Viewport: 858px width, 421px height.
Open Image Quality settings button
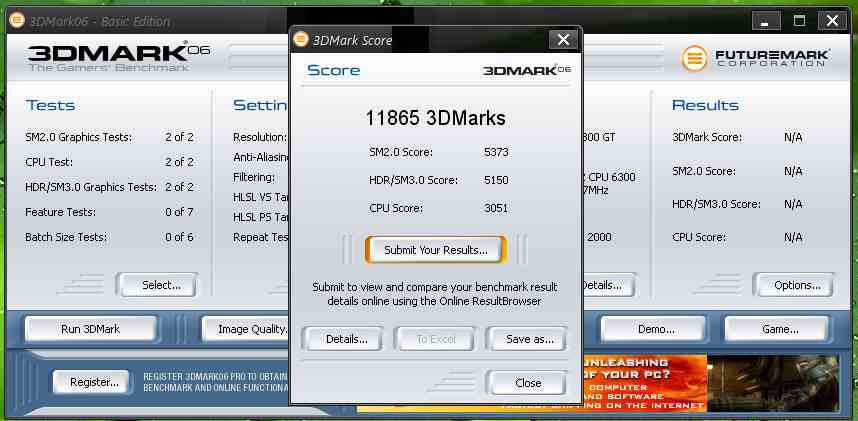tap(245, 329)
